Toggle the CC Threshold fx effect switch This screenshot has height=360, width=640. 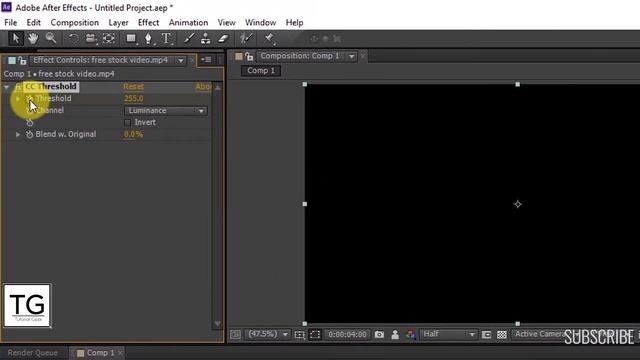click(18, 87)
